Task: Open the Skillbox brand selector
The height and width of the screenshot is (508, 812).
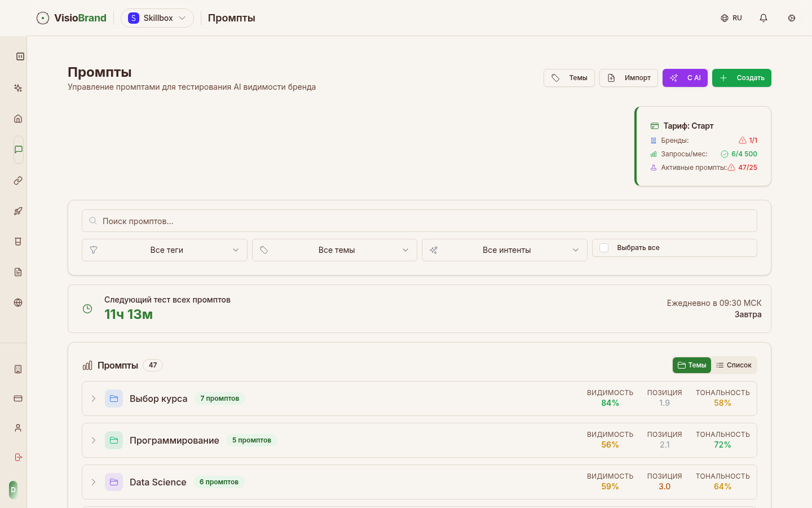Action: pyautogui.click(x=157, y=18)
